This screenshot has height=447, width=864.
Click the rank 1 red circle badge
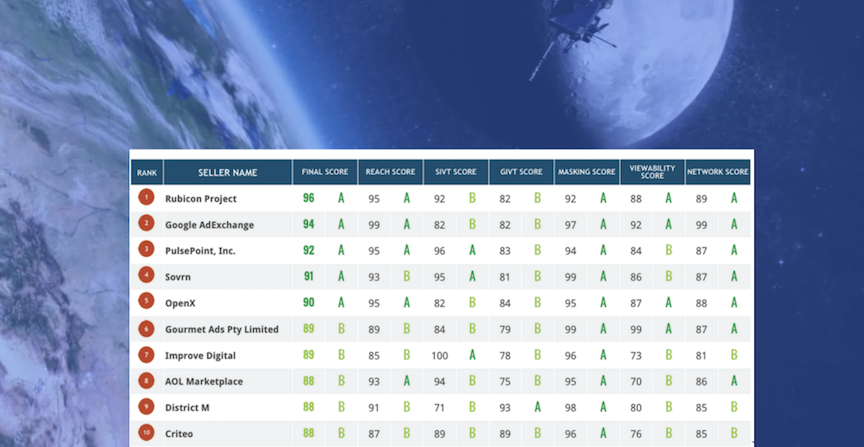coord(146,197)
